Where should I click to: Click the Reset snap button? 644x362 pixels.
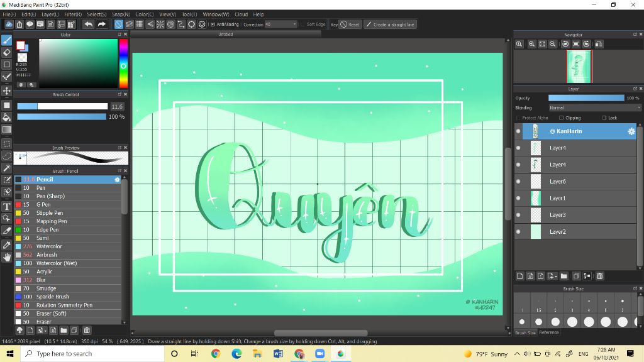[350, 25]
